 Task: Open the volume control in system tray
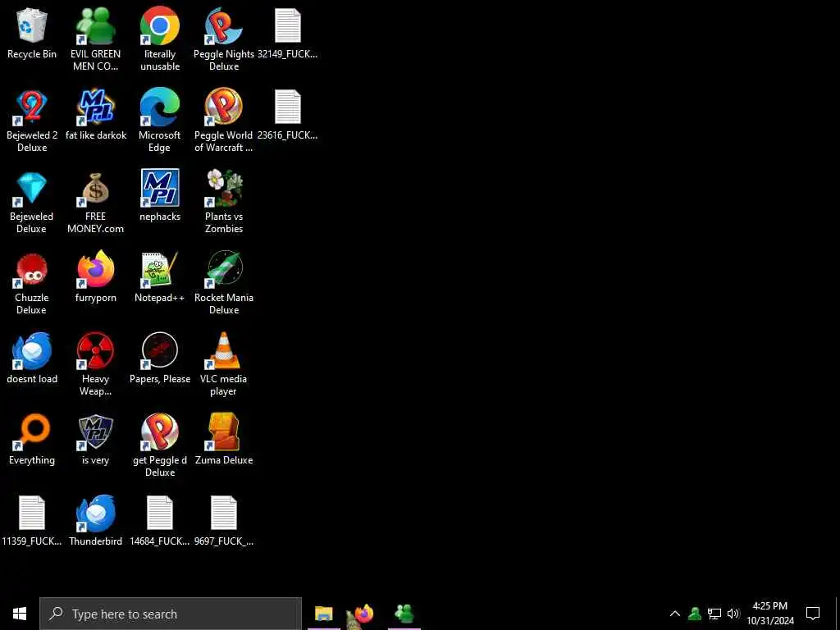coord(733,614)
